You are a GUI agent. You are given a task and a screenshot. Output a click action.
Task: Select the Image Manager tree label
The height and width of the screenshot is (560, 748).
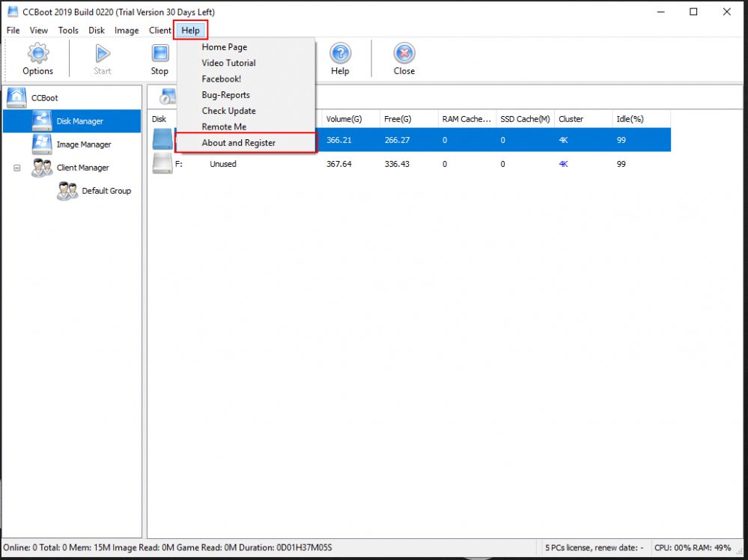coord(84,144)
